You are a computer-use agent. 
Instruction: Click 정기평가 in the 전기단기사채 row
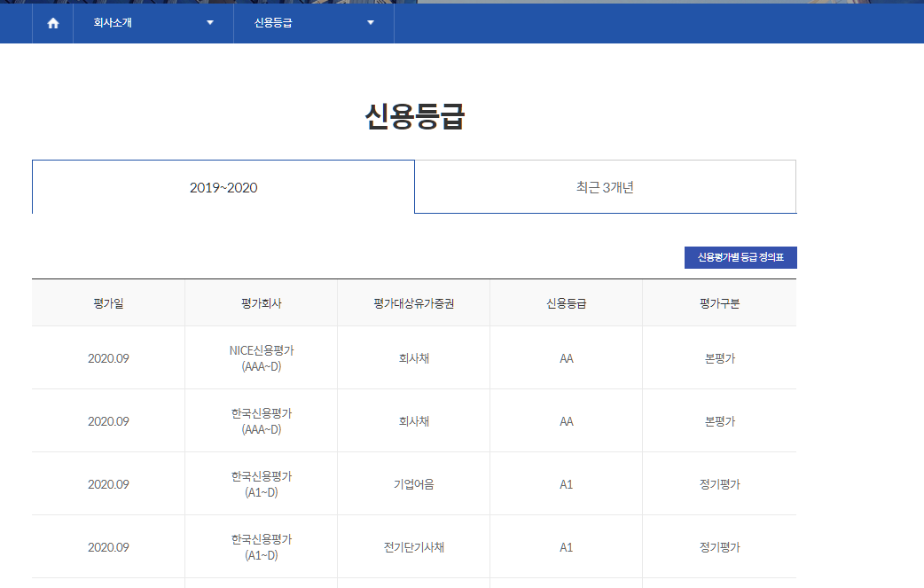[719, 547]
